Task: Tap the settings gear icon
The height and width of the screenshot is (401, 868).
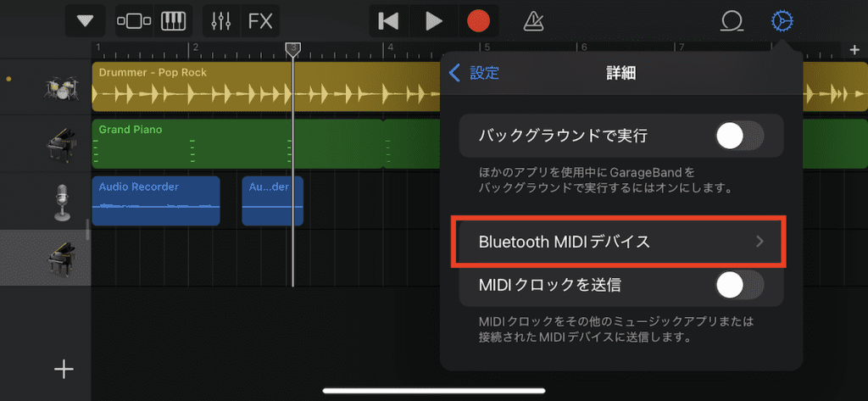Action: [x=782, y=21]
